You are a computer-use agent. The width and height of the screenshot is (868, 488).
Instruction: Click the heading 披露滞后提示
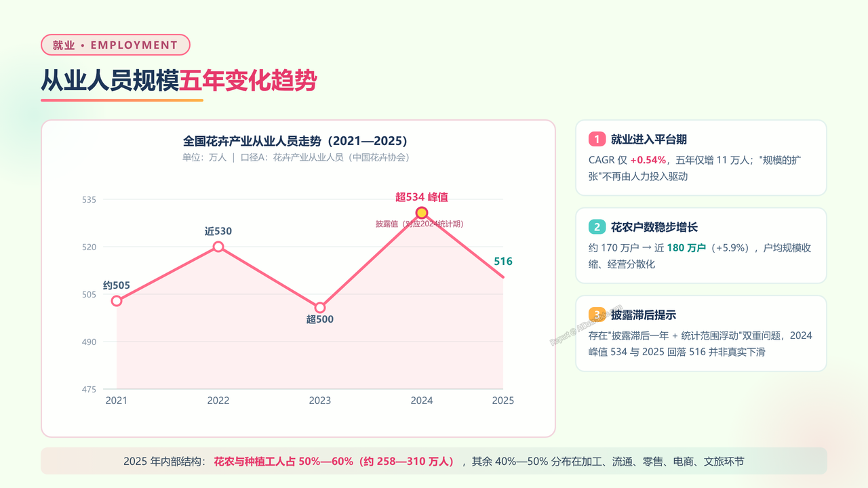[x=644, y=315]
